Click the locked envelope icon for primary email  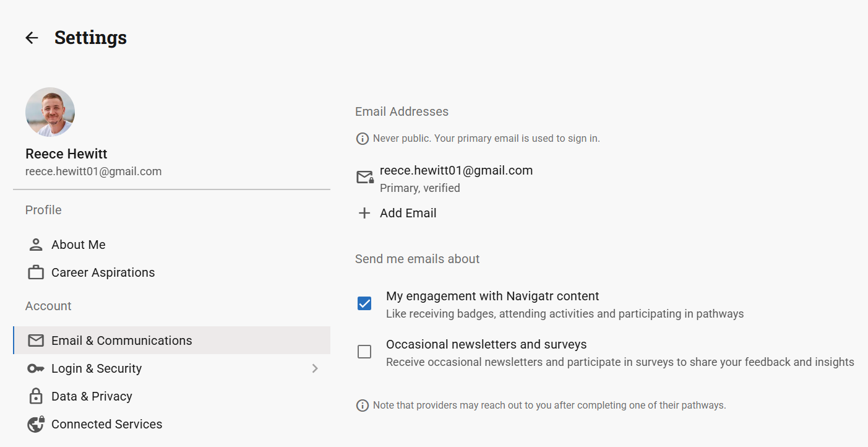(x=365, y=178)
